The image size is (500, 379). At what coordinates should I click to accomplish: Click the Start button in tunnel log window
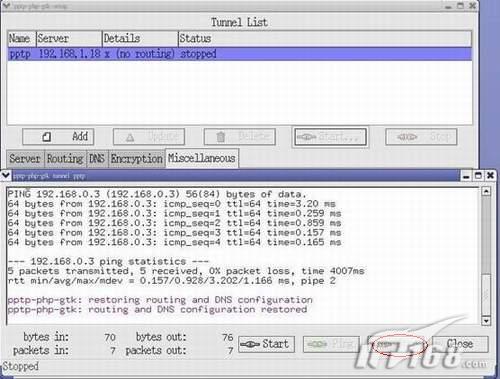click(266, 344)
